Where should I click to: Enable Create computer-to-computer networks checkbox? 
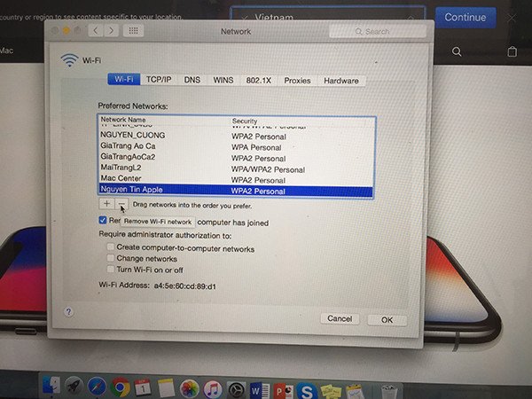[111, 246]
